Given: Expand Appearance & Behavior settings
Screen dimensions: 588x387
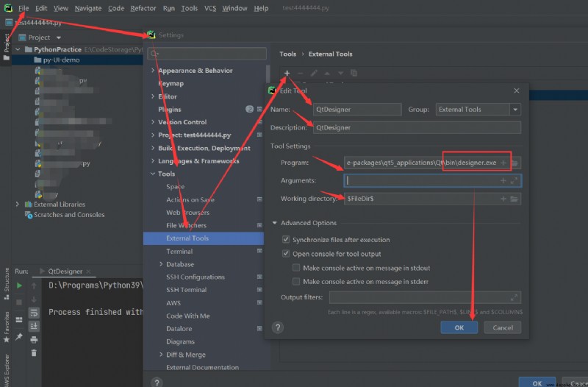Looking at the screenshot, I should click(153, 70).
